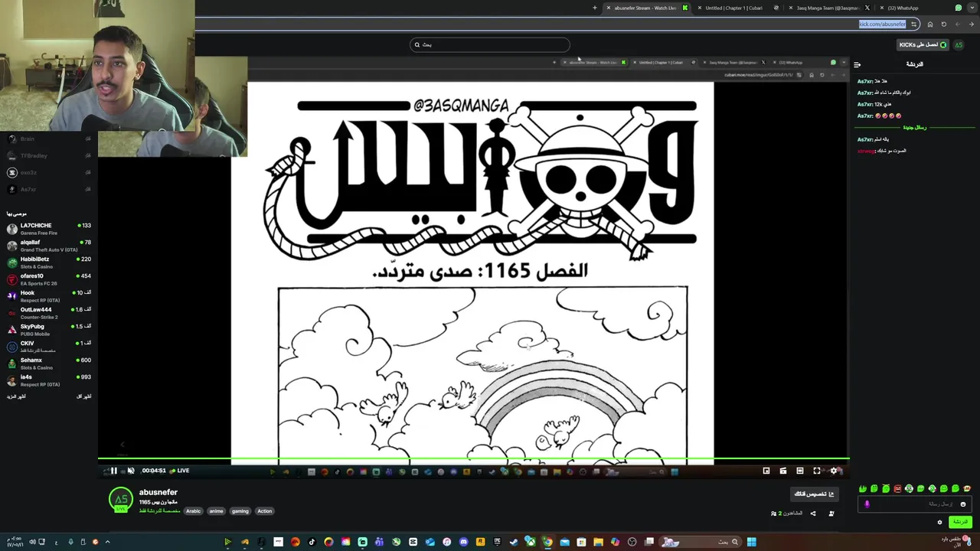Click the green chat send button

(960, 522)
